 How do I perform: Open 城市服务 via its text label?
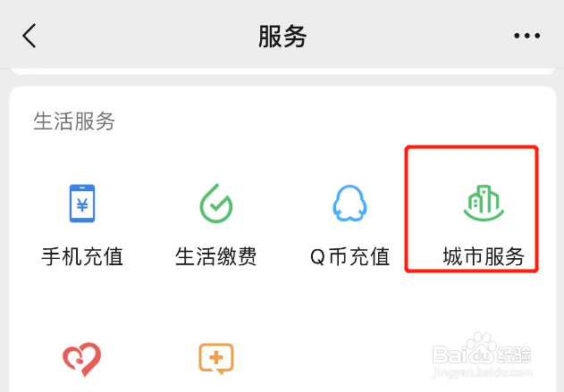[x=484, y=256]
